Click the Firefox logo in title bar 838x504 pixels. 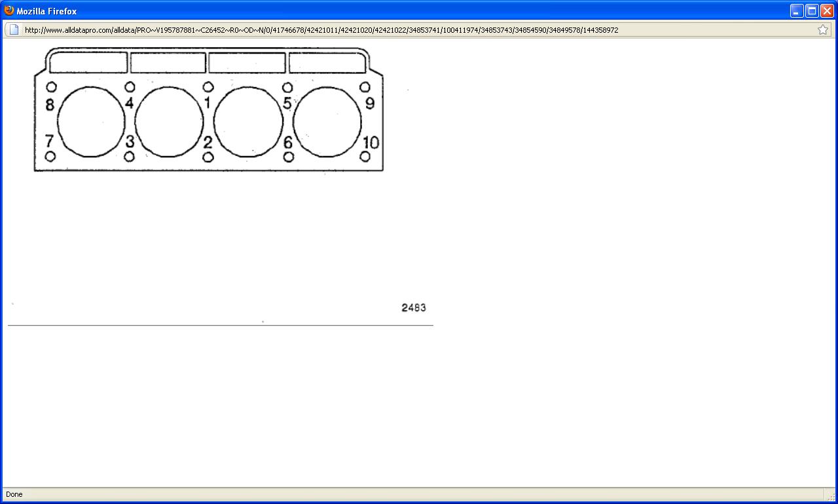[x=9, y=10]
